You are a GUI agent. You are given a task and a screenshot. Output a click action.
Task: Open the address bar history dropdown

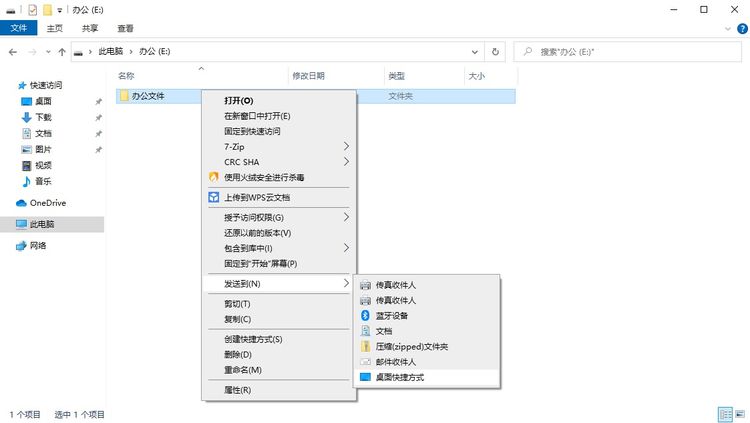(473, 51)
